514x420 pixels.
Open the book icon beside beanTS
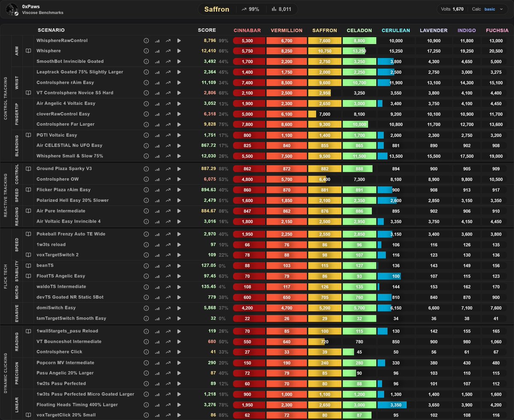[28, 265]
